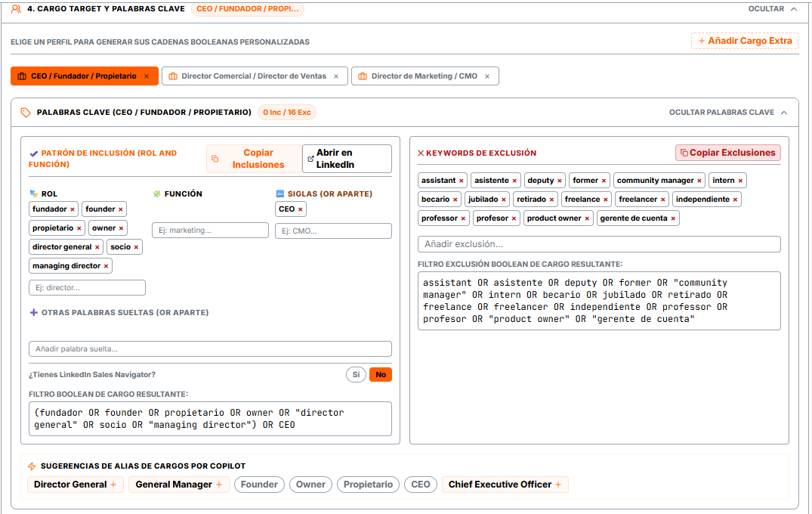Add 'Chief Executive Officer' suggestion plus icon
Screen dimensions: 812x514
coord(558,485)
